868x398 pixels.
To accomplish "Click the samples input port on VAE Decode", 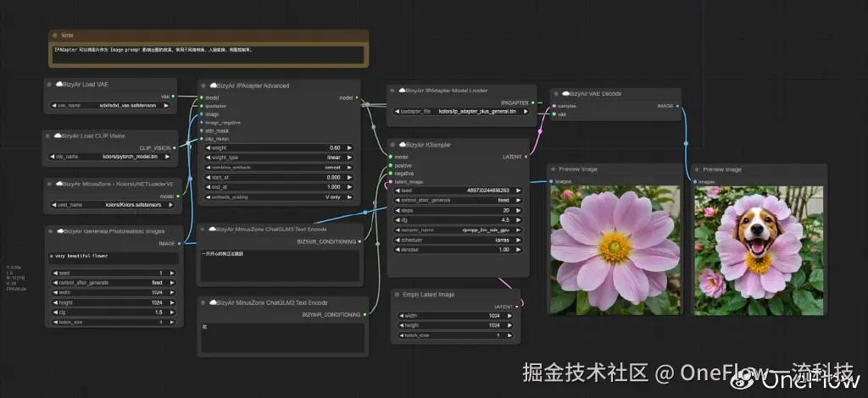I will point(554,106).
